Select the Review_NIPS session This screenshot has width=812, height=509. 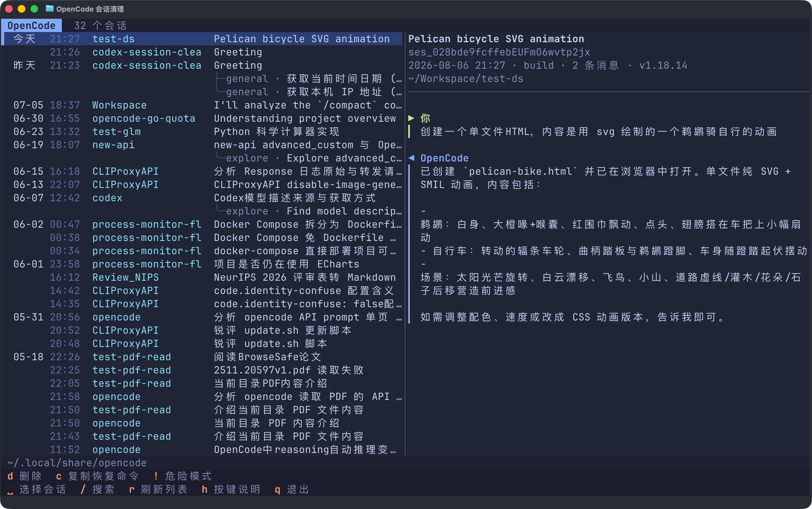point(203,277)
